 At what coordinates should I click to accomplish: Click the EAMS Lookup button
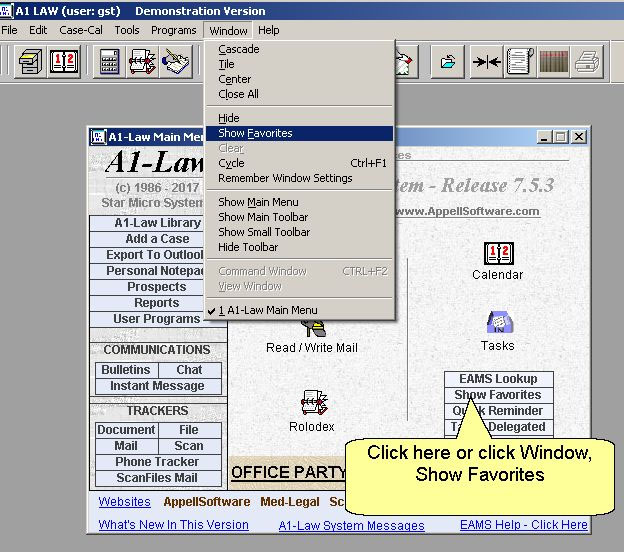click(498, 379)
